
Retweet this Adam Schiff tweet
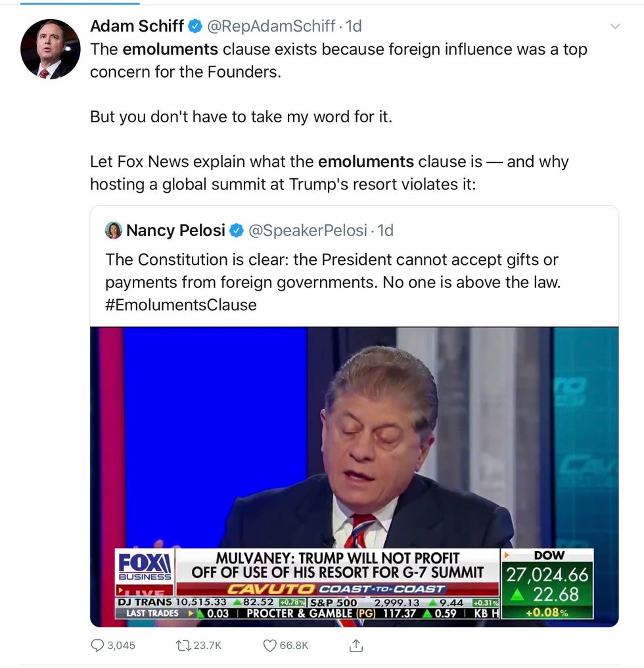click(183, 645)
